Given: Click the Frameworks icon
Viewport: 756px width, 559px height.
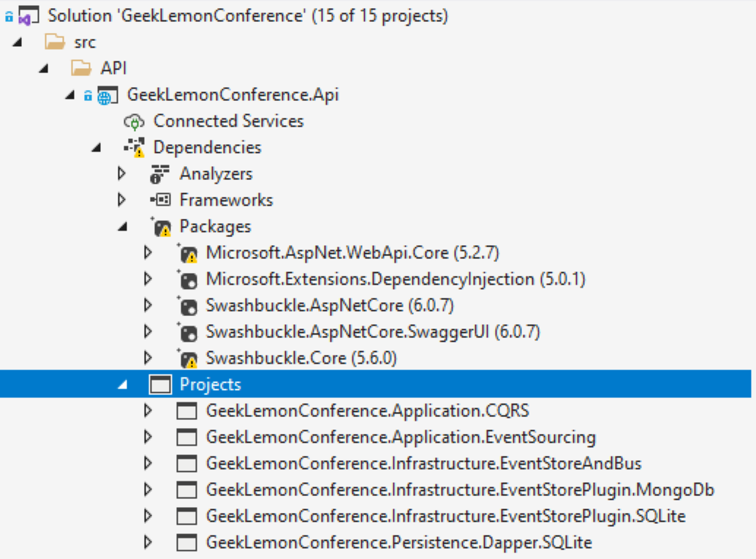Looking at the screenshot, I should (x=160, y=200).
